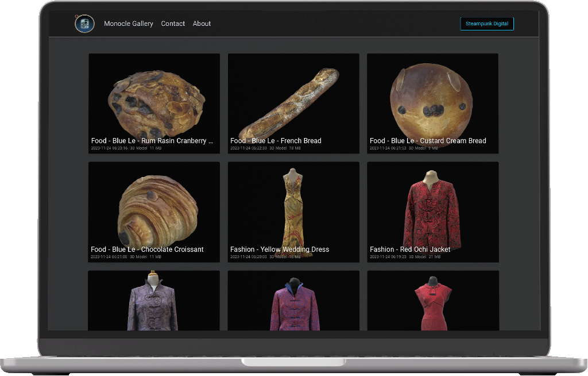Click the "Food - Blue Le - French Bread" title

(276, 141)
